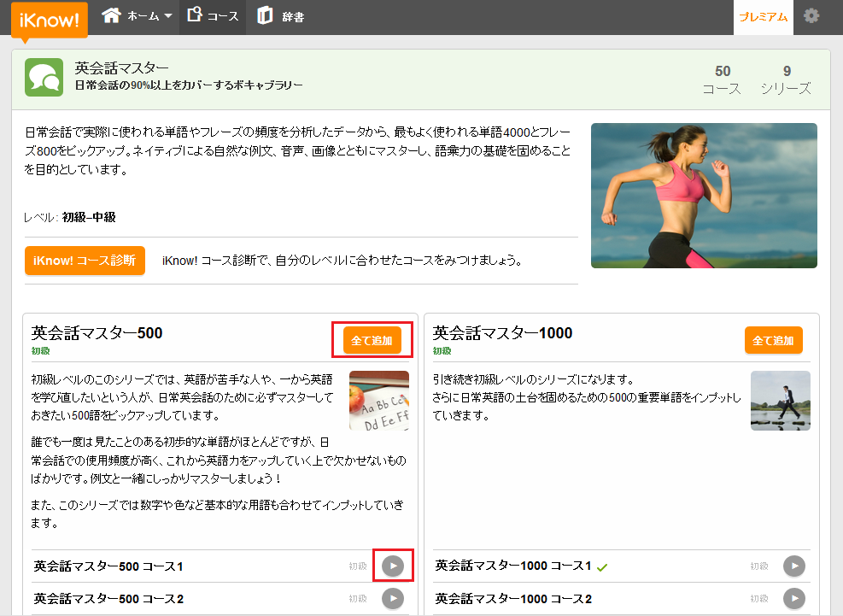843x616 pixels.
Task: Open the 英会話マスター1000 コース2 link
Action: click(513, 599)
